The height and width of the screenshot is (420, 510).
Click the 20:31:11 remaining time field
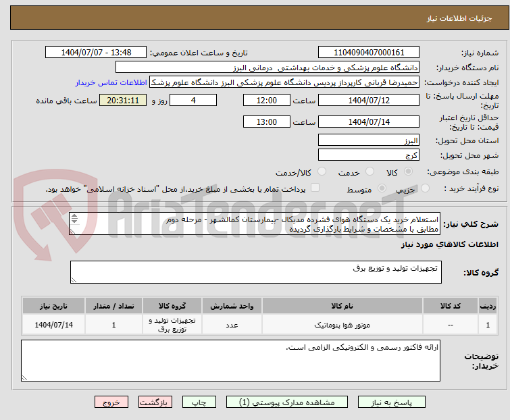(122, 101)
